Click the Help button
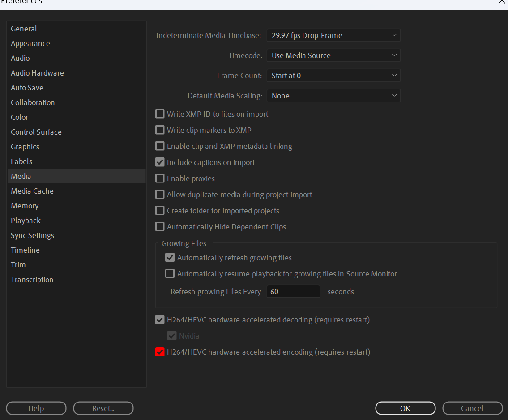This screenshot has height=420, width=508. click(x=36, y=408)
